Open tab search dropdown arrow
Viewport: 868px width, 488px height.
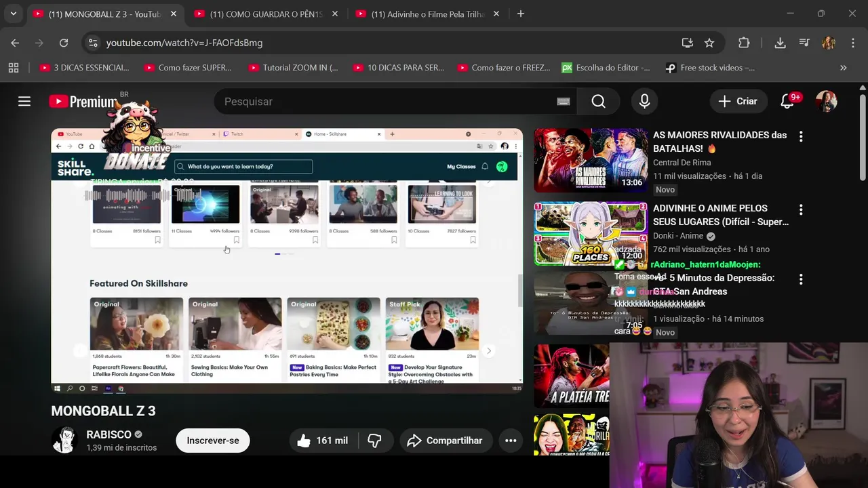click(x=13, y=14)
